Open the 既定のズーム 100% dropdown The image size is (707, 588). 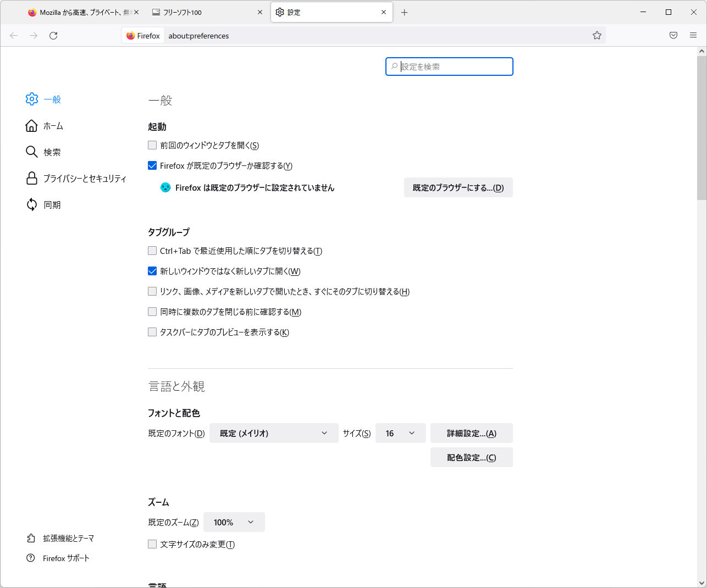click(234, 522)
